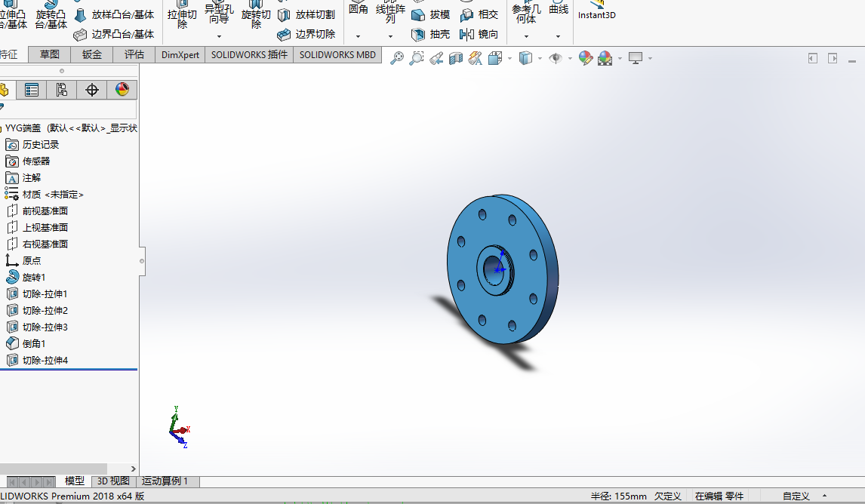Open the 参考几何体 dropdown arrow

(526, 35)
